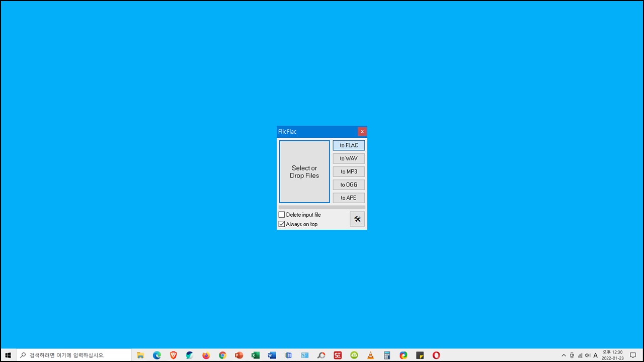
Task: Open the sticky notes taskbar icon
Action: 420,355
